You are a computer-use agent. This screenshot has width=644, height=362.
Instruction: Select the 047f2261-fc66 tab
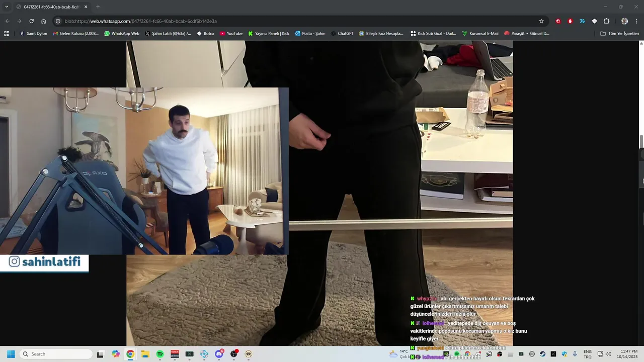(51, 7)
